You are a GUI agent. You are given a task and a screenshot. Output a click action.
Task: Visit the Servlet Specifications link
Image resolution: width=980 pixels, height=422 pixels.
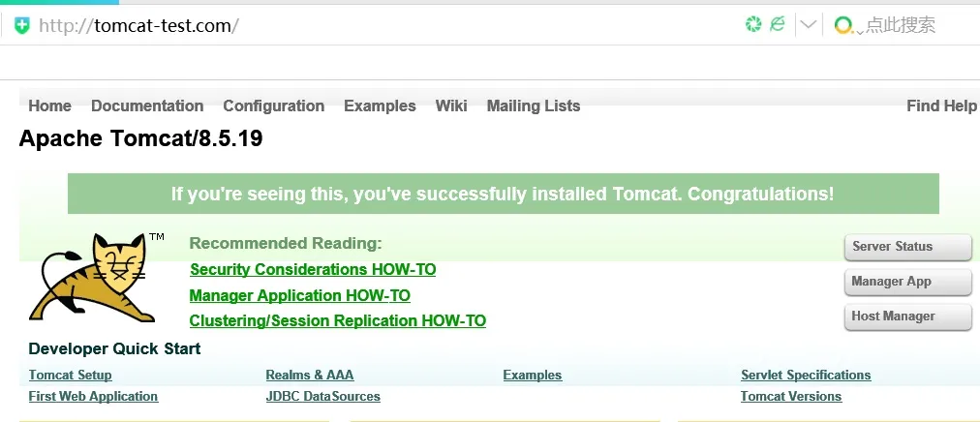click(x=806, y=375)
